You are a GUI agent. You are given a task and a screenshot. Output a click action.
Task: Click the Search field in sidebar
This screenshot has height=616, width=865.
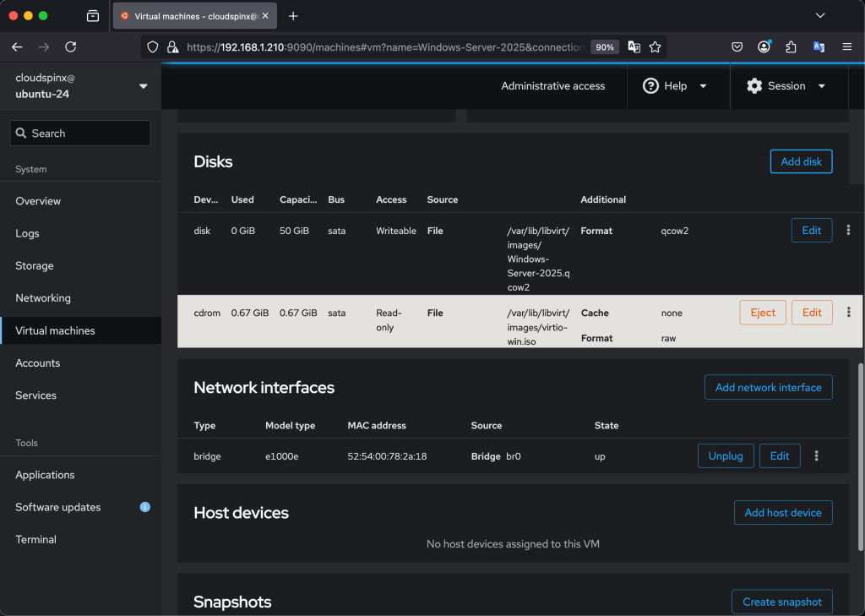click(x=80, y=134)
